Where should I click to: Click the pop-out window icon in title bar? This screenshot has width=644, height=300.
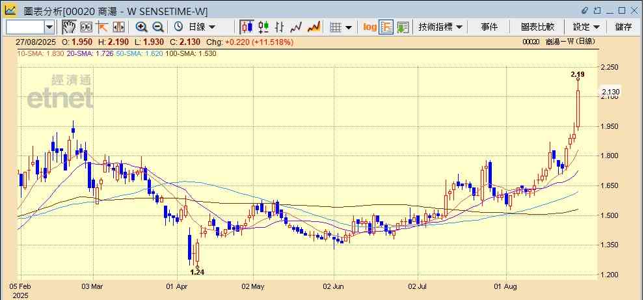click(x=598, y=10)
